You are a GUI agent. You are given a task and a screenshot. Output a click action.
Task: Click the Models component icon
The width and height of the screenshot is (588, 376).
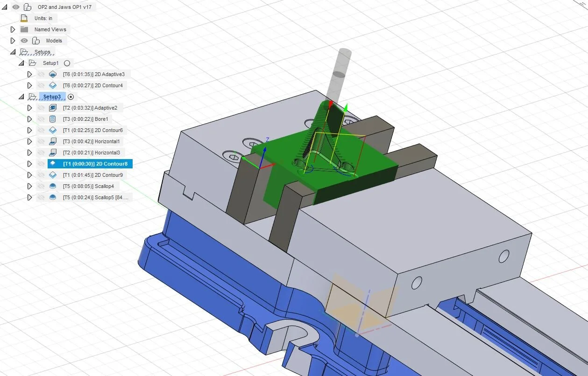(x=35, y=41)
